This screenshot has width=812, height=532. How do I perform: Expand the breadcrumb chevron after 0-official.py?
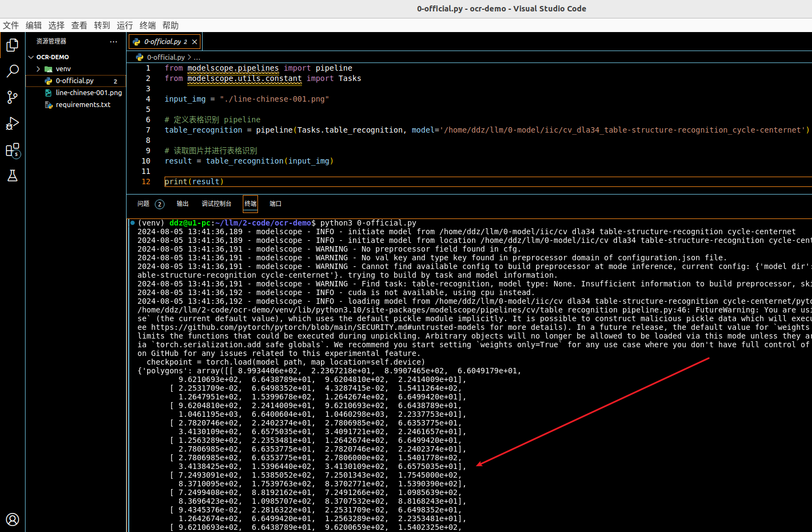coord(189,57)
